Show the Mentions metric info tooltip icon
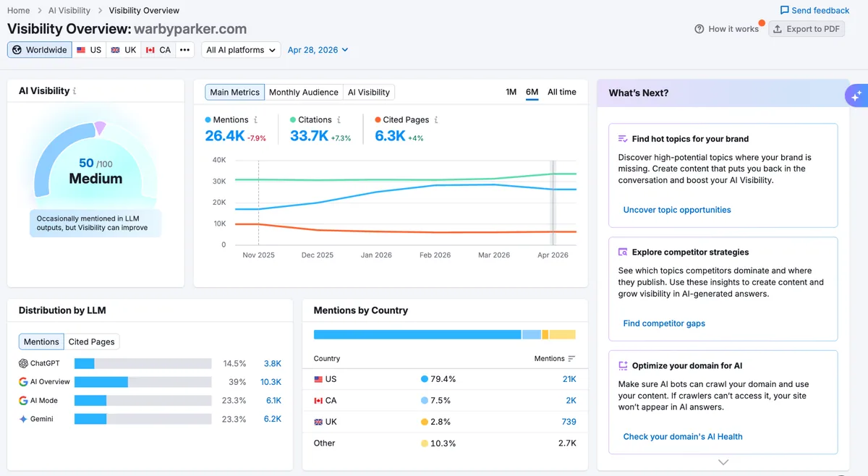The image size is (868, 476). pyautogui.click(x=255, y=120)
